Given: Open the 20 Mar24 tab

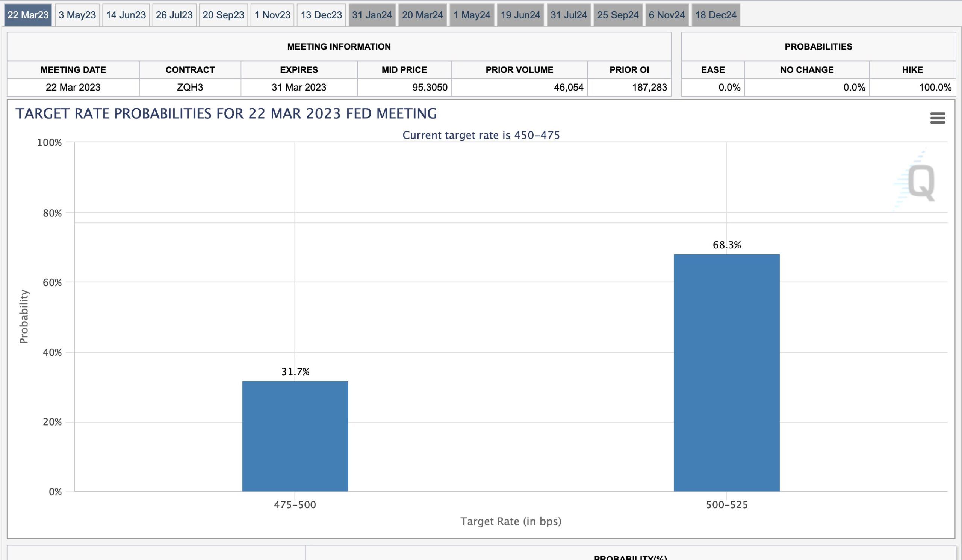Looking at the screenshot, I should pos(422,15).
